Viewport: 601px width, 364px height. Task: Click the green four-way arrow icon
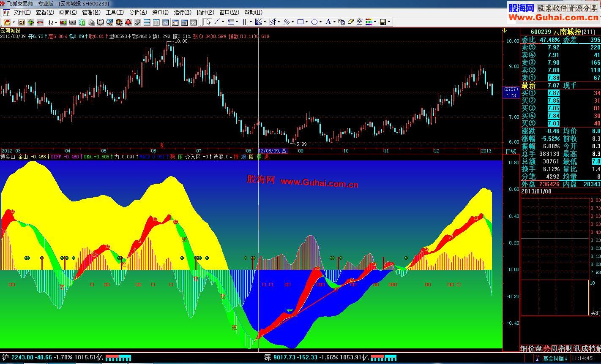30,22
